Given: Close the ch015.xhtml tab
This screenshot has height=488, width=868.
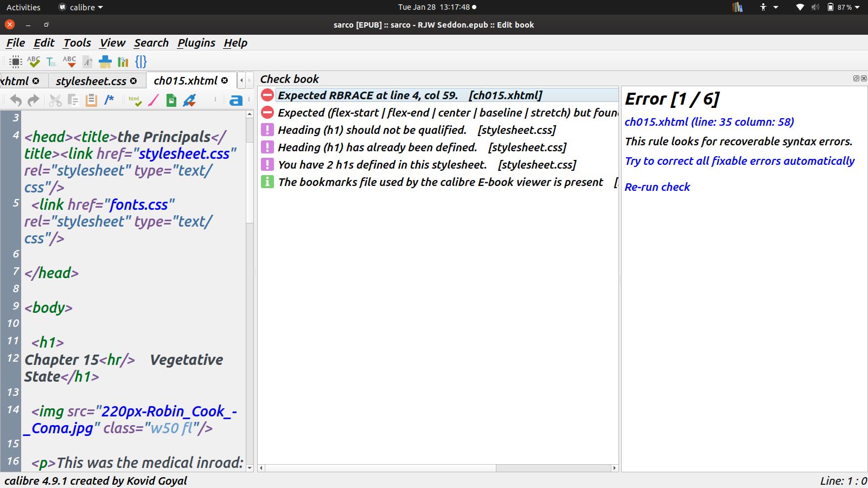Looking at the screenshot, I should click(x=225, y=81).
